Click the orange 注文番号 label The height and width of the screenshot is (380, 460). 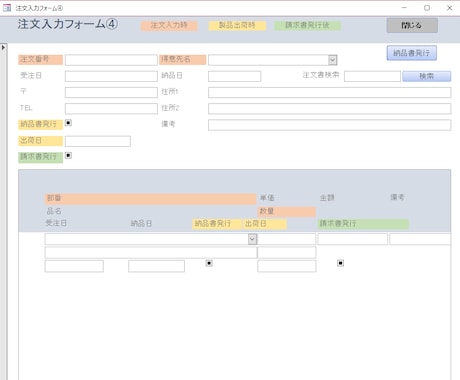click(40, 60)
